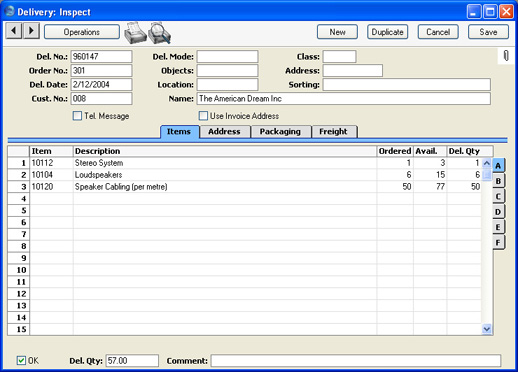
Task: Toggle the Tel. Message checkbox
Action: click(x=77, y=116)
